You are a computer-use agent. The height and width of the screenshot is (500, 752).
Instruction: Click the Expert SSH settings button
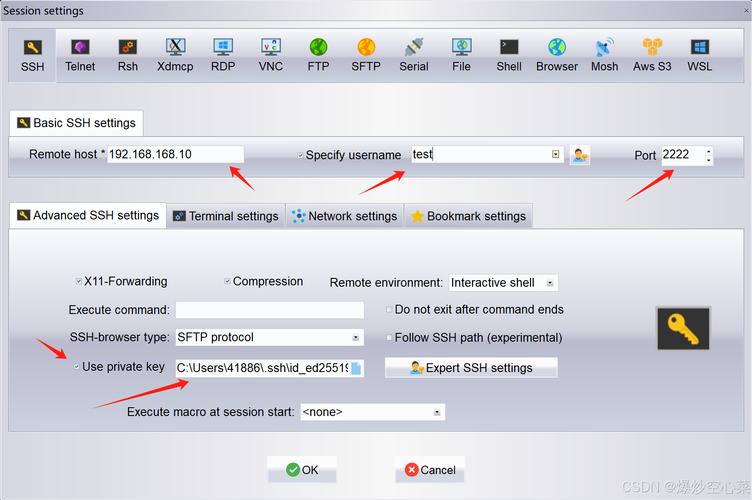pyautogui.click(x=470, y=368)
